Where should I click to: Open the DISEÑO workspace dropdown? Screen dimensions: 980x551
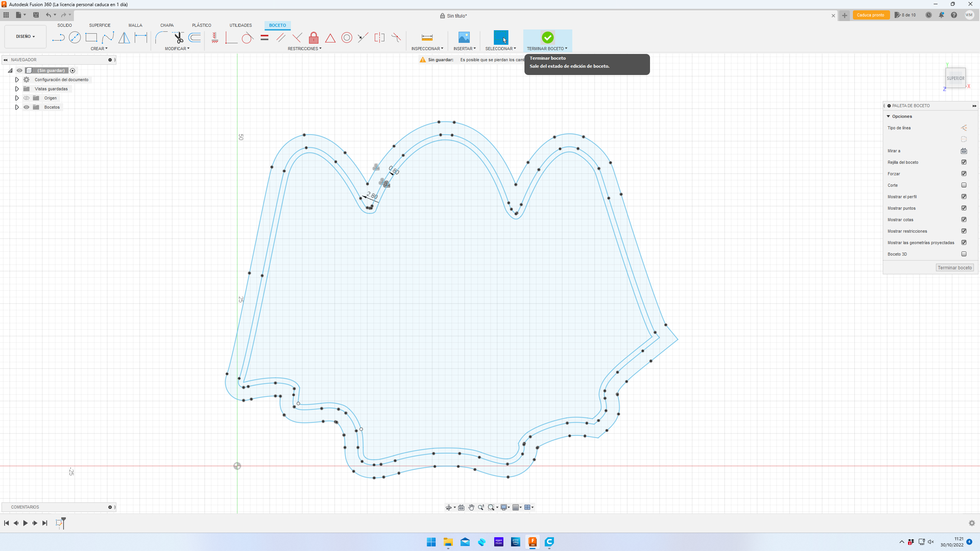click(x=25, y=37)
